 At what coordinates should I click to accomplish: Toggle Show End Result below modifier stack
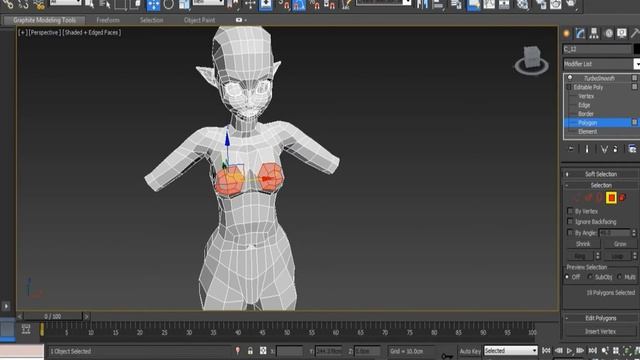pyautogui.click(x=587, y=149)
